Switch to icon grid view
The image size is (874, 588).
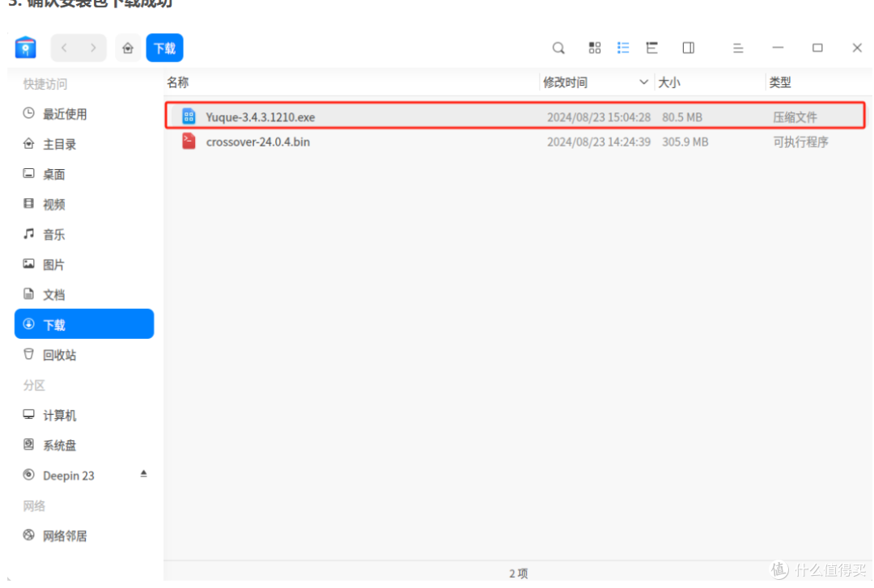(x=595, y=48)
